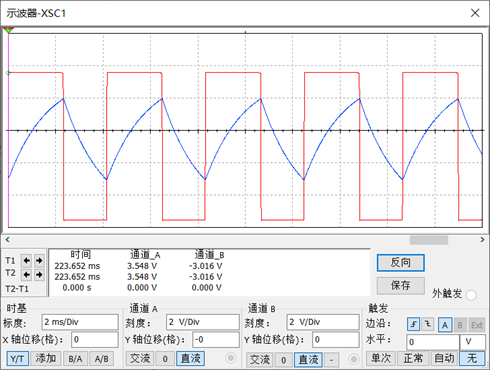Image resolution: width=490 pixels, height=370 pixels.
Task: Close the oscilloscope XSC1 window
Action: [x=475, y=13]
